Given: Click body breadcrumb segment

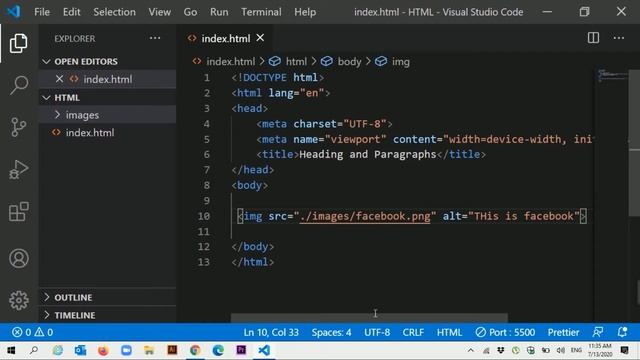Looking at the screenshot, I should click(349, 62).
